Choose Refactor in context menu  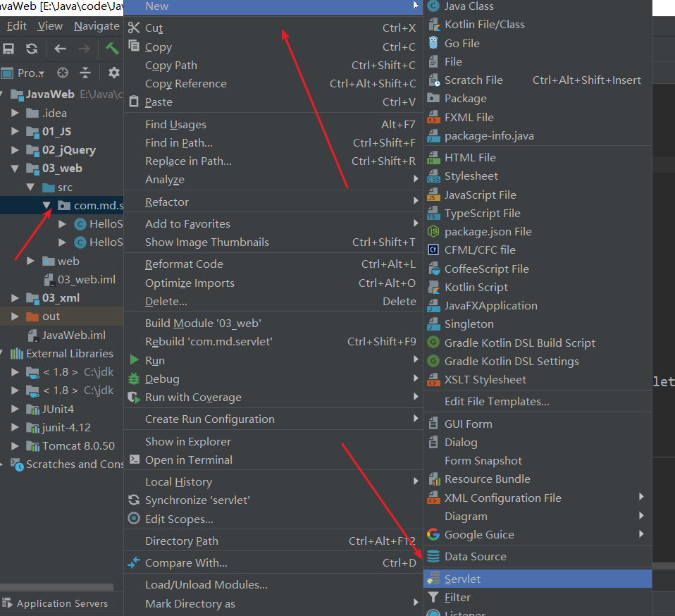pos(273,202)
